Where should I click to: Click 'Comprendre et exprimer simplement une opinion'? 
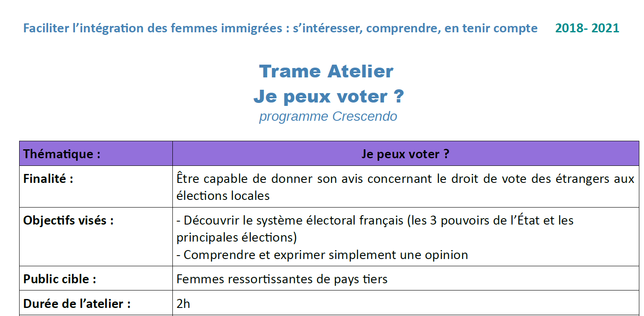tap(322, 255)
